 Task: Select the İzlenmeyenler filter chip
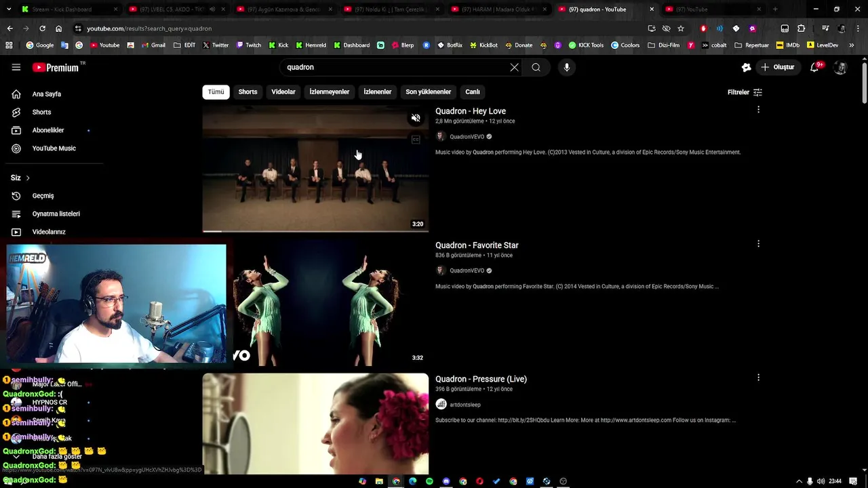(x=330, y=91)
